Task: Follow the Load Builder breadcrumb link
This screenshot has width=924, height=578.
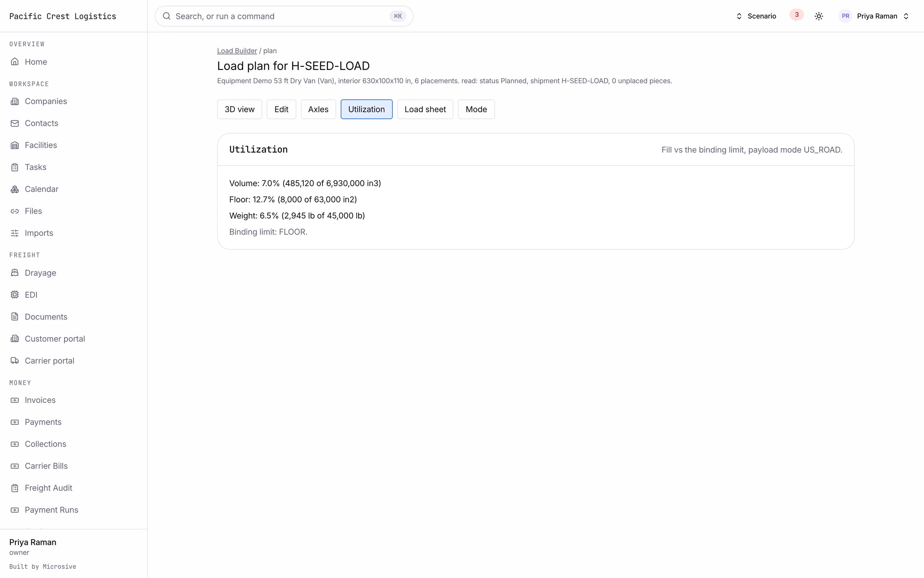Action: point(237,51)
